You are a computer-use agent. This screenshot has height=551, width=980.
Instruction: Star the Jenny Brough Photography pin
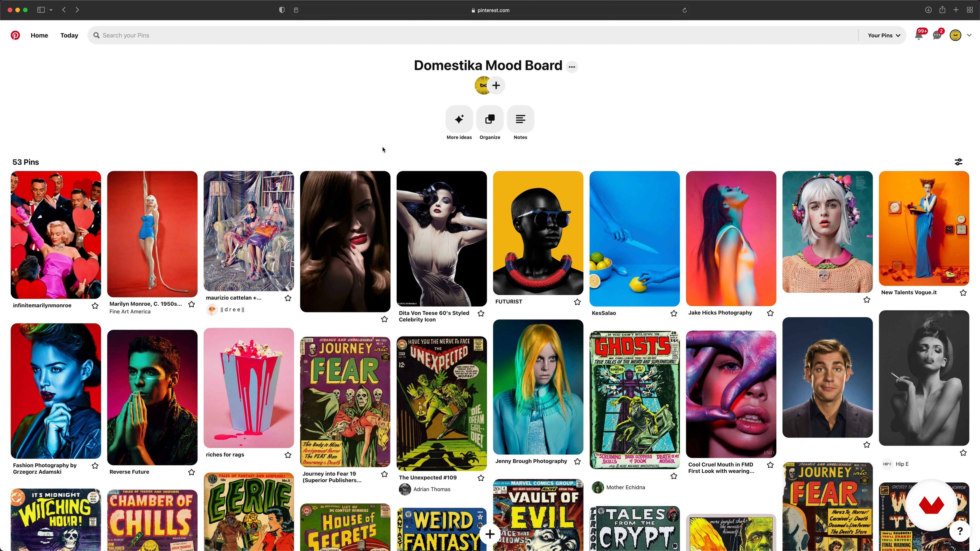pos(577,462)
